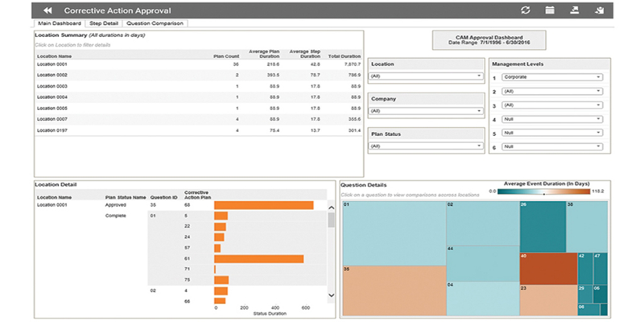
Task: Click the double-arrow back icon in header
Action: [x=47, y=10]
